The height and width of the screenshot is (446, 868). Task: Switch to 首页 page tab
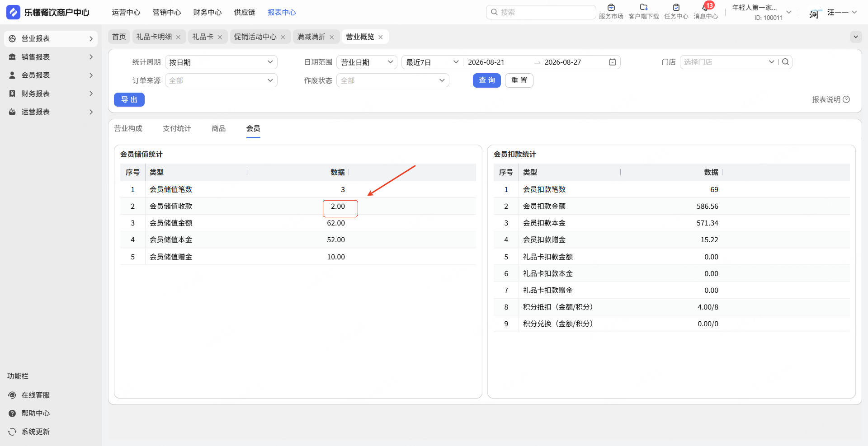[119, 37]
